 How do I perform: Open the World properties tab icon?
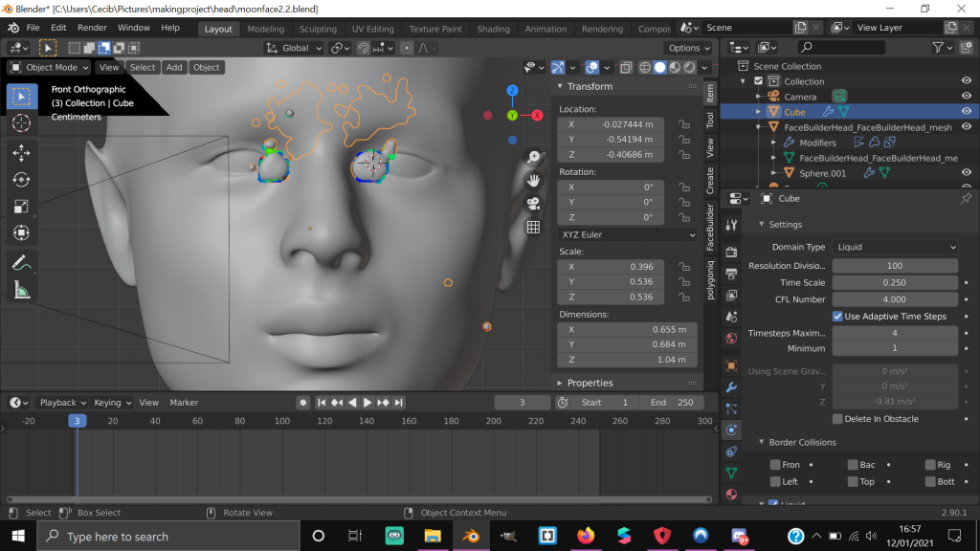tap(731, 338)
